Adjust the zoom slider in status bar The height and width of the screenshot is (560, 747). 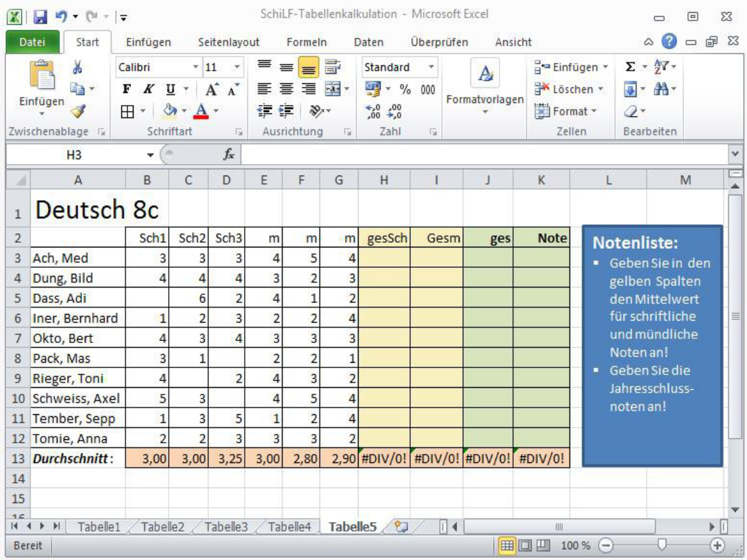click(x=662, y=544)
